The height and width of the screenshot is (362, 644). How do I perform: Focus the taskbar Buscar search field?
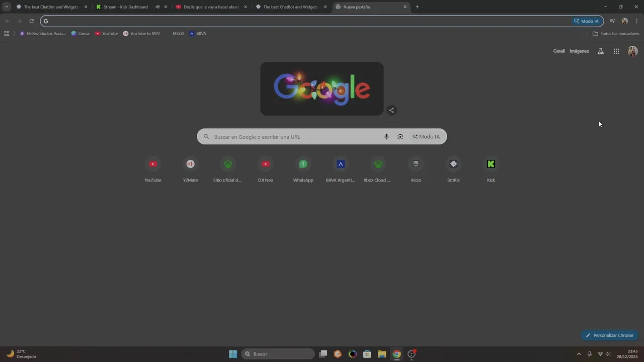[278, 354]
